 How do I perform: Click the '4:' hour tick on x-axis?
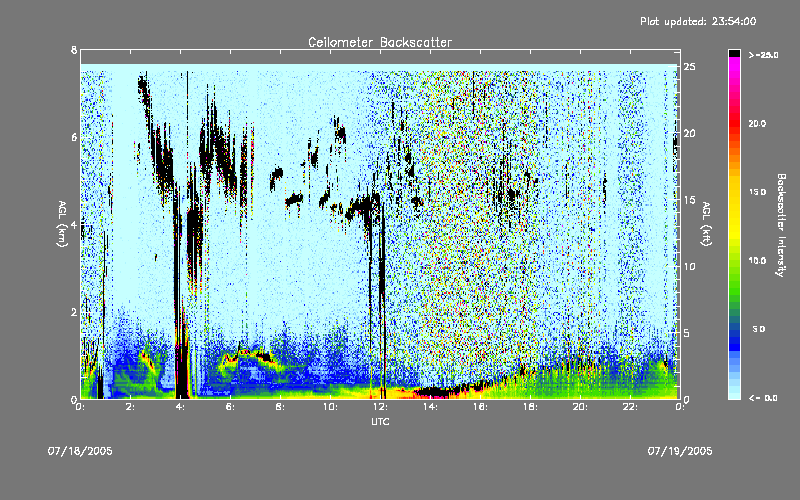click(x=180, y=407)
